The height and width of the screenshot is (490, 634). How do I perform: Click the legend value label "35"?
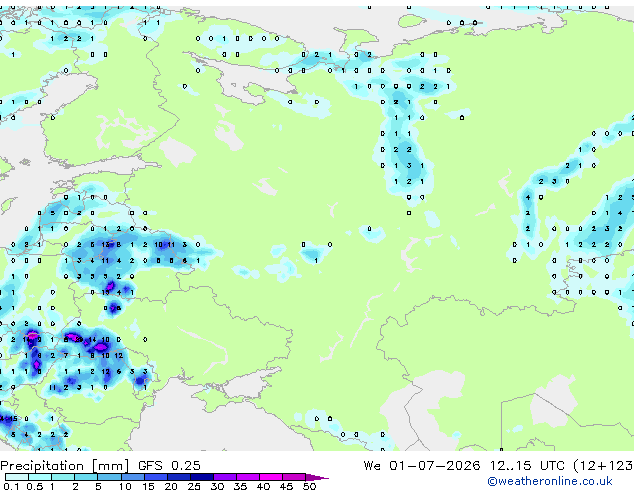tap(240, 486)
